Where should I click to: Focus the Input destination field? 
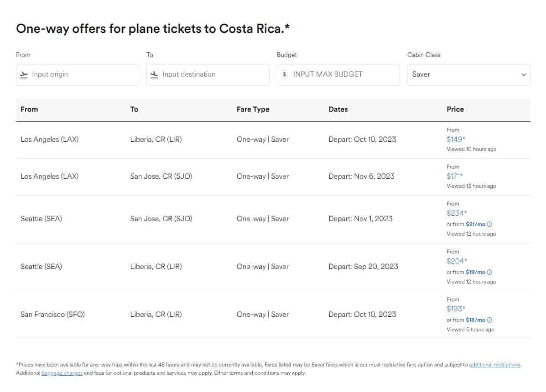(212, 74)
